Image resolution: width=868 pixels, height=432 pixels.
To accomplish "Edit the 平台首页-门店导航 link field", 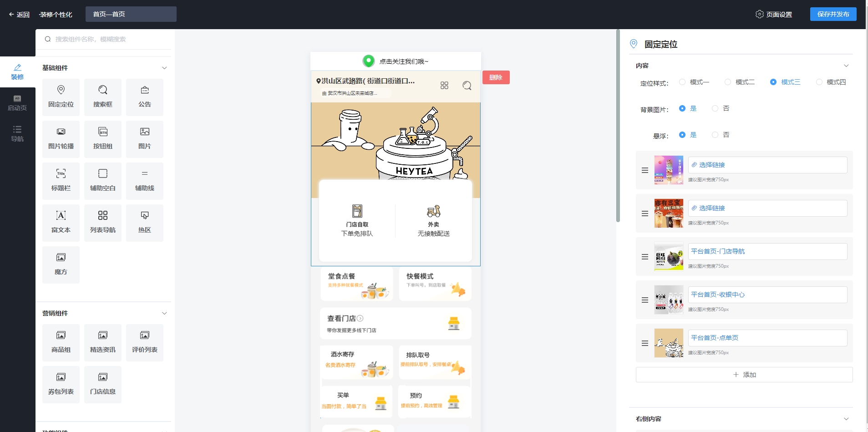I will pyautogui.click(x=767, y=251).
